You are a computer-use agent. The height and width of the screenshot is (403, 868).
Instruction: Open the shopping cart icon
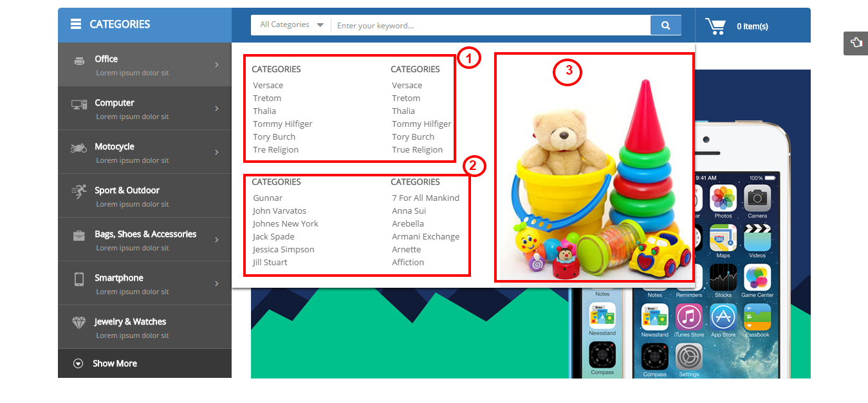(x=716, y=26)
